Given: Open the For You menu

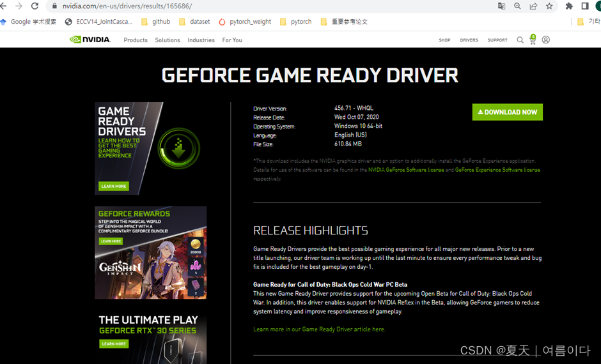Looking at the screenshot, I should (232, 40).
